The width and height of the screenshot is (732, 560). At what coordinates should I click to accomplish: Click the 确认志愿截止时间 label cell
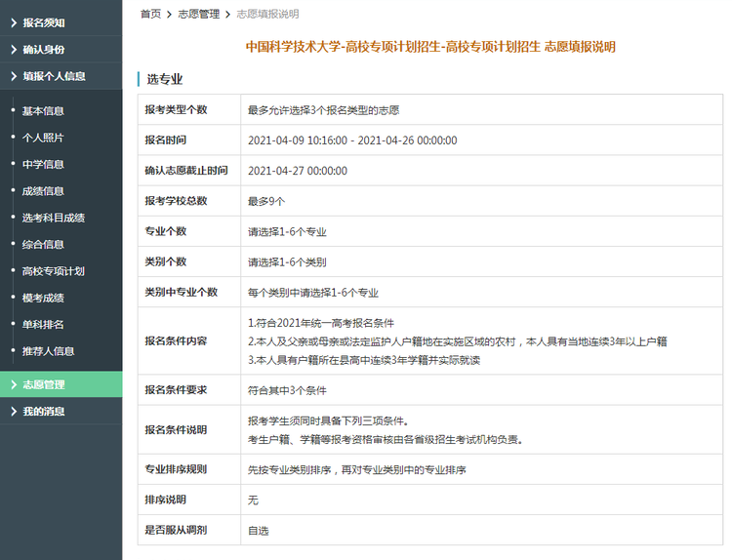tap(189, 171)
